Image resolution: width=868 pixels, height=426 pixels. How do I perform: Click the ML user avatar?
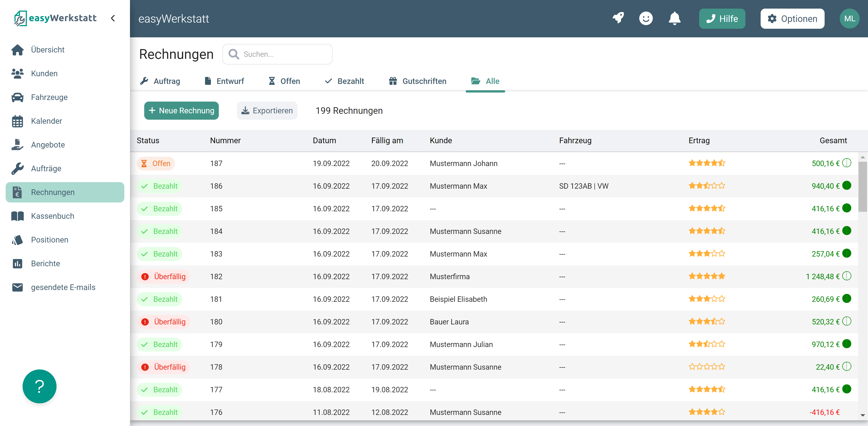(849, 19)
